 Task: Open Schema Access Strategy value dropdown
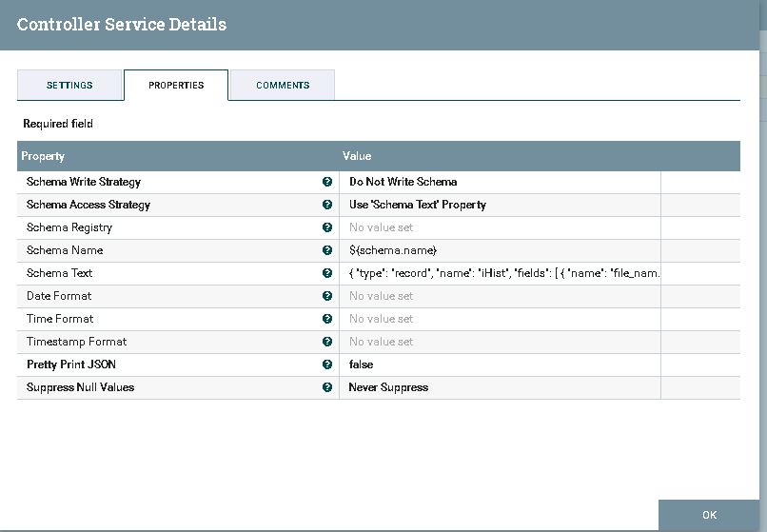(x=500, y=205)
